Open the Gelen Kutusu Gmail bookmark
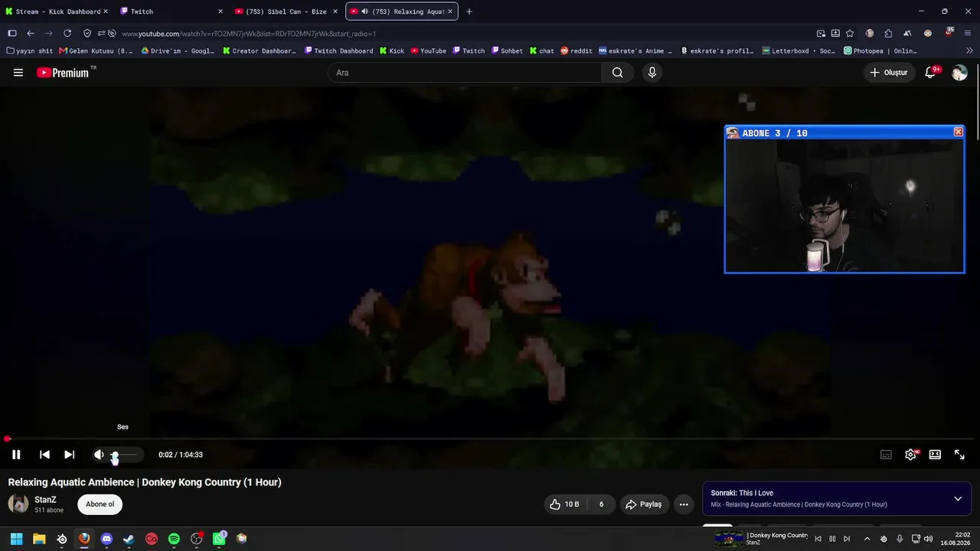Screen dimensions: 980x551 [x=96, y=51]
